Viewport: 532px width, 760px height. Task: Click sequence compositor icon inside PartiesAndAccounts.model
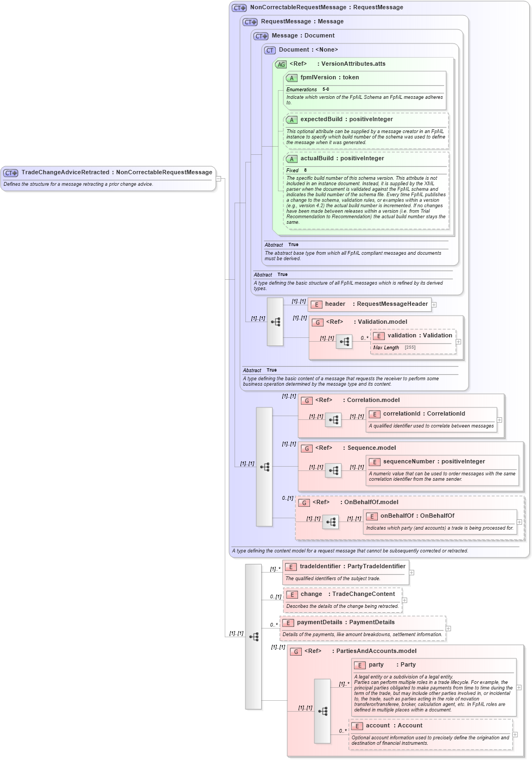[x=322, y=711]
